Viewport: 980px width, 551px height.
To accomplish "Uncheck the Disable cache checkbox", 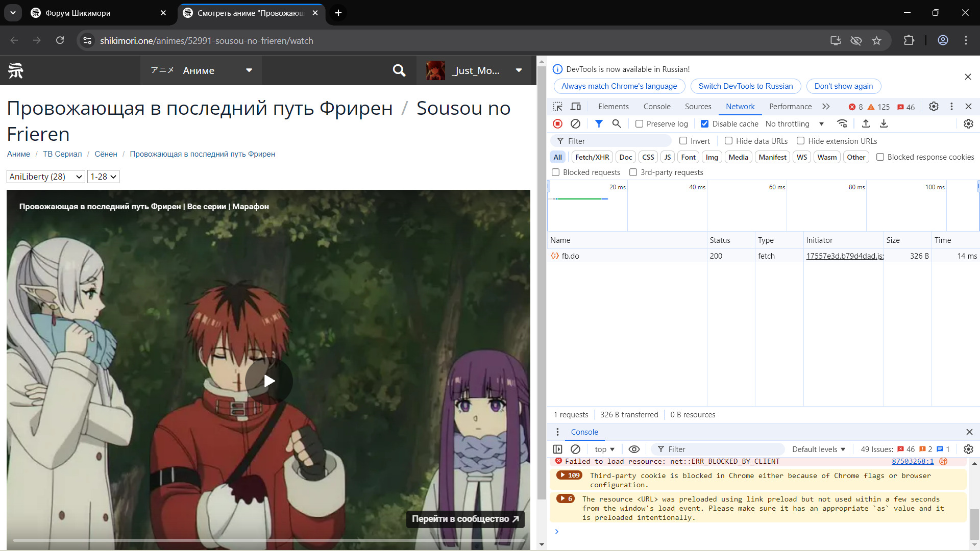I will point(704,124).
